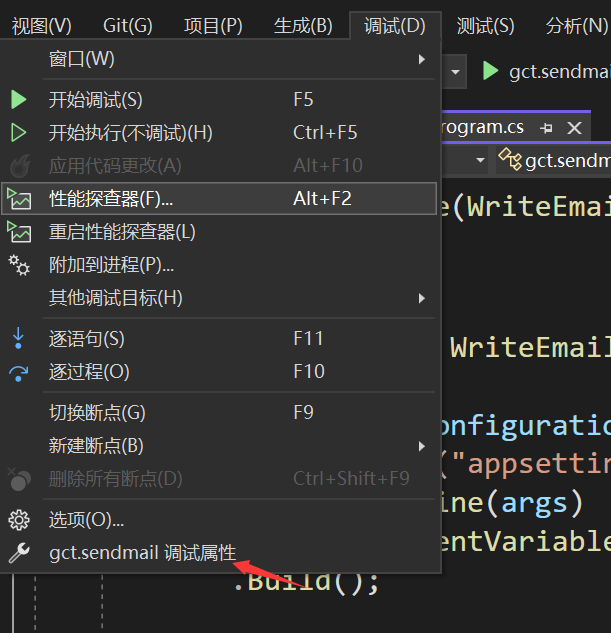The height and width of the screenshot is (633, 611).
Task: Click the Options gear icon
Action: tap(19, 520)
